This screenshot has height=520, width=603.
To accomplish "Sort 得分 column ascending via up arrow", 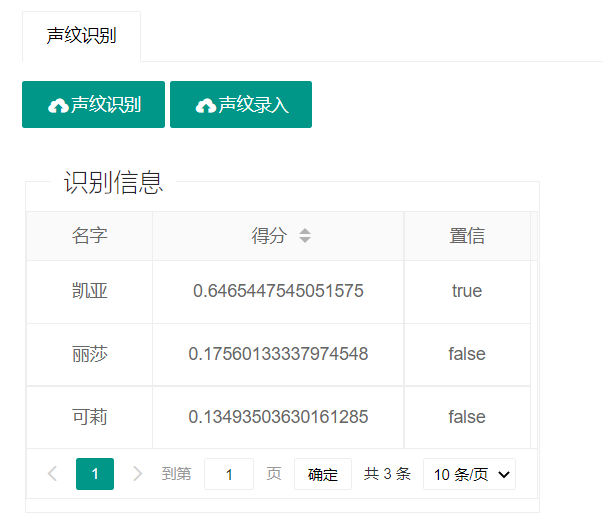I will point(305,231).
